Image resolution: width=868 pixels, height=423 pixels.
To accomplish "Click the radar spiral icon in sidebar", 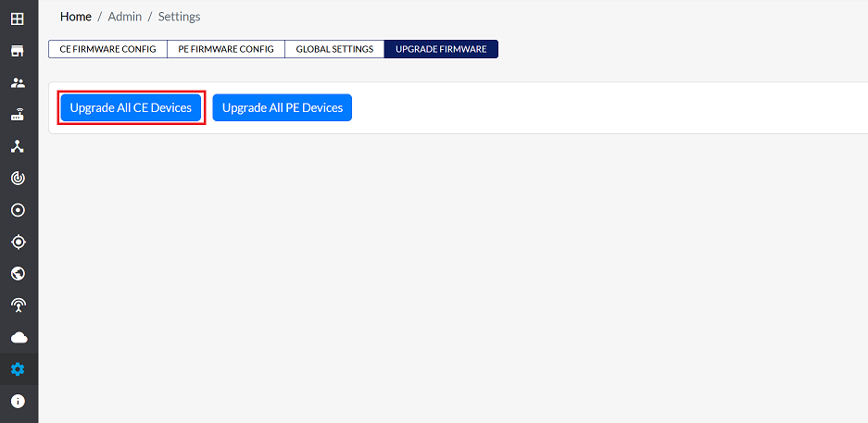I will coord(18,178).
